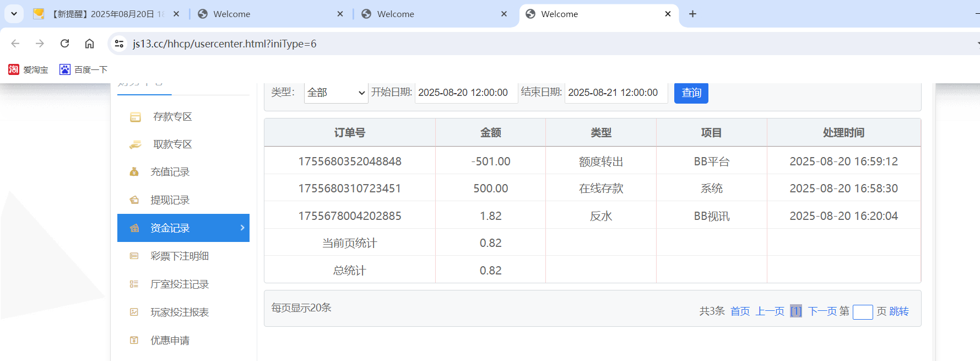Click the 跳转 jump link
The image size is (980, 361).
tap(899, 311)
